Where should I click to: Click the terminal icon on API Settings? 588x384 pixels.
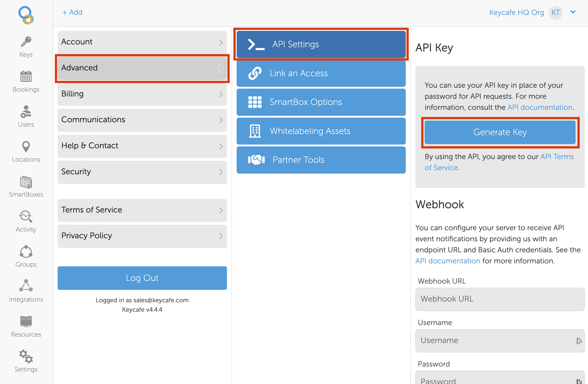click(256, 45)
